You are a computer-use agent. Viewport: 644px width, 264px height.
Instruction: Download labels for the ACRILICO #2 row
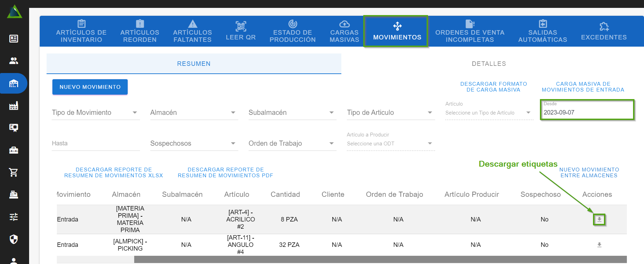599,219
